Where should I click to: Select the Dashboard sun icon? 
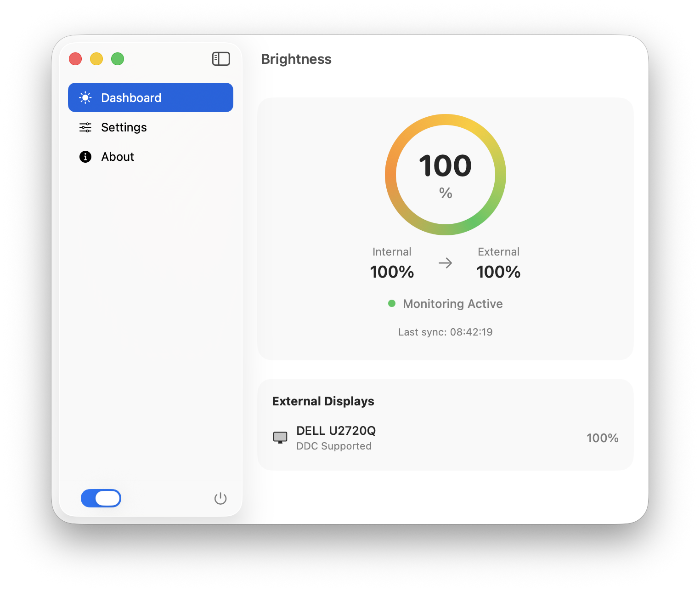(85, 97)
